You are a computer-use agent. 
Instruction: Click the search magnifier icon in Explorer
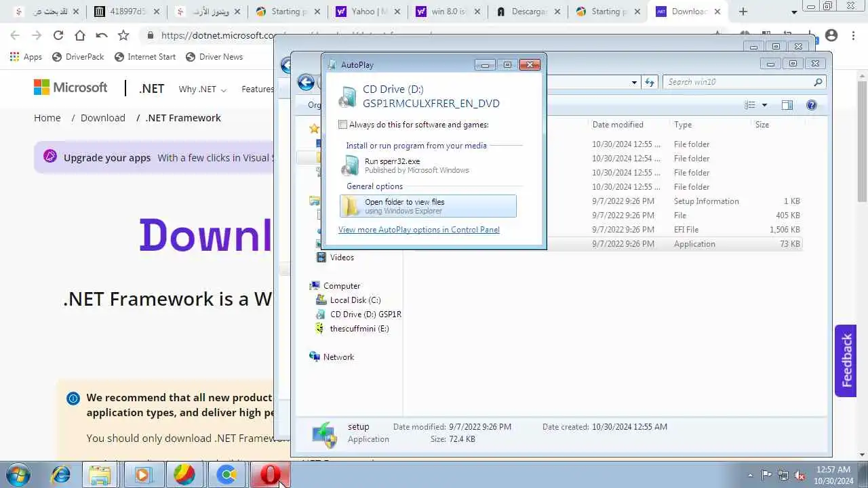818,82
